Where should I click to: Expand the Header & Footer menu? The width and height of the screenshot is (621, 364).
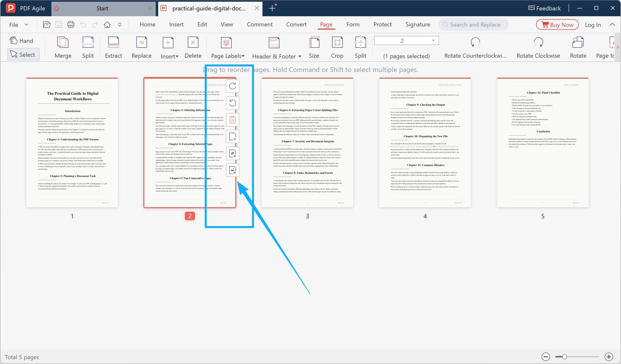277,56
